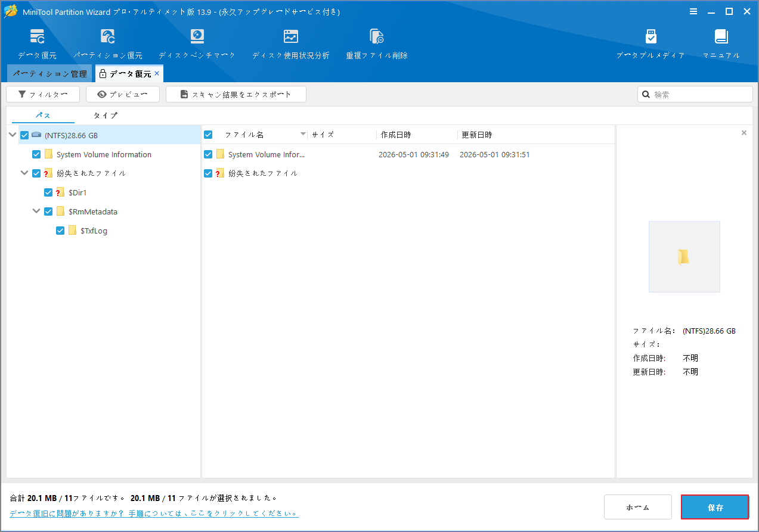Uncheck the $RmMetadata checkbox
The height and width of the screenshot is (532, 759).
48,211
